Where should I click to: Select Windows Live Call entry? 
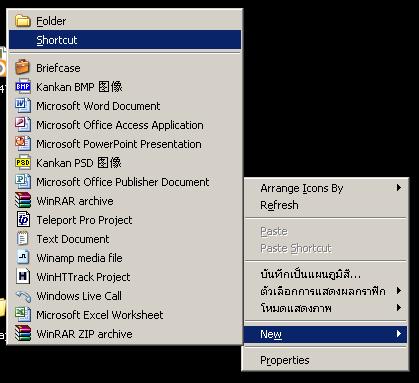(x=125, y=296)
